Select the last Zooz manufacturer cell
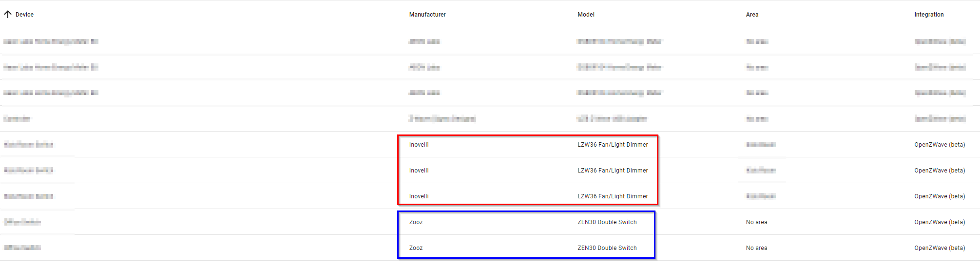 click(x=416, y=248)
